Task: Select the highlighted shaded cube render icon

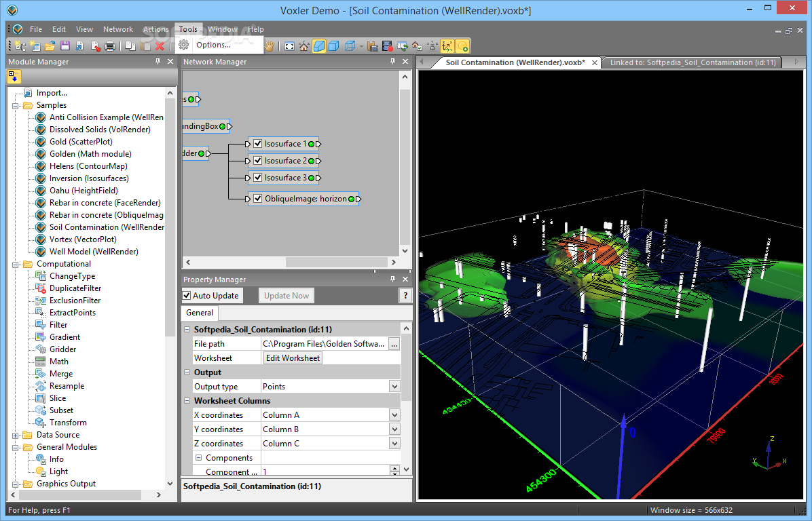Action: [x=319, y=46]
